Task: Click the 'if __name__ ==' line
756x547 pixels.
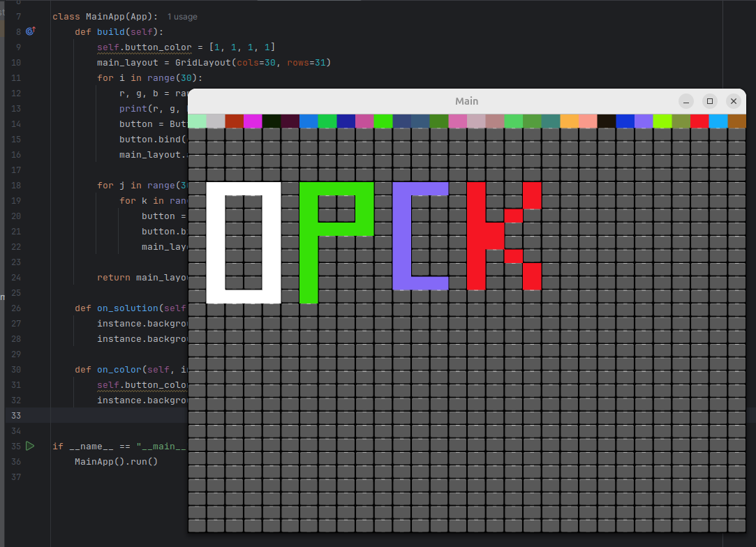Action: pyautogui.click(x=119, y=447)
